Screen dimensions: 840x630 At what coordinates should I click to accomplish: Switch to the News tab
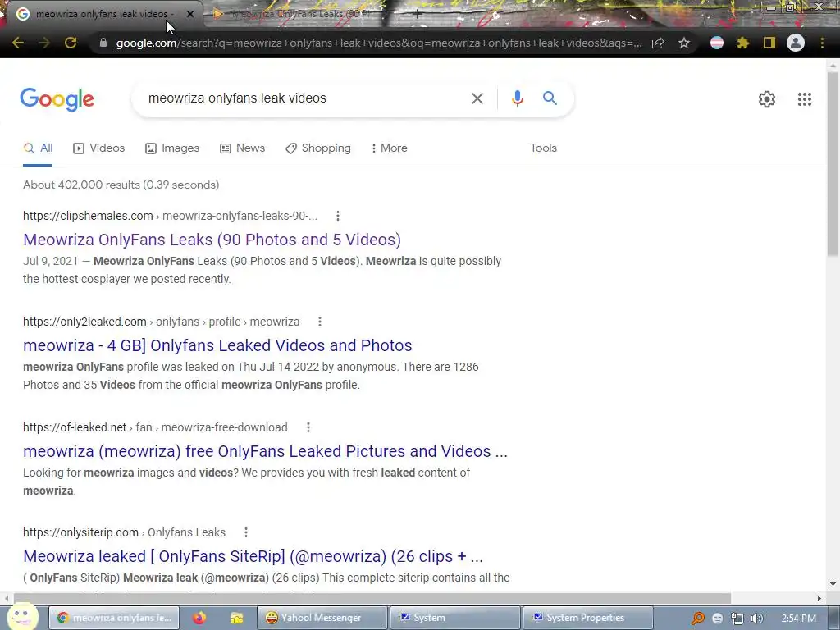242,148
